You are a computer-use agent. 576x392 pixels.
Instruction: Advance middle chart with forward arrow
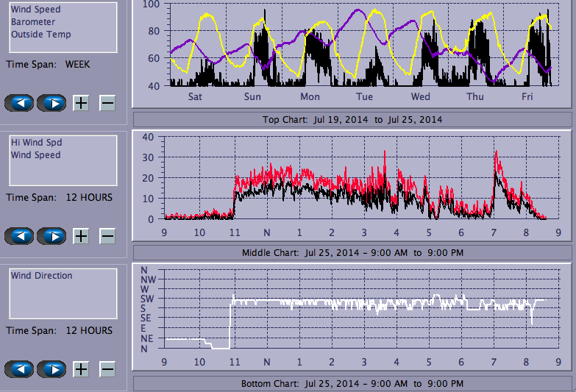pos(51,236)
